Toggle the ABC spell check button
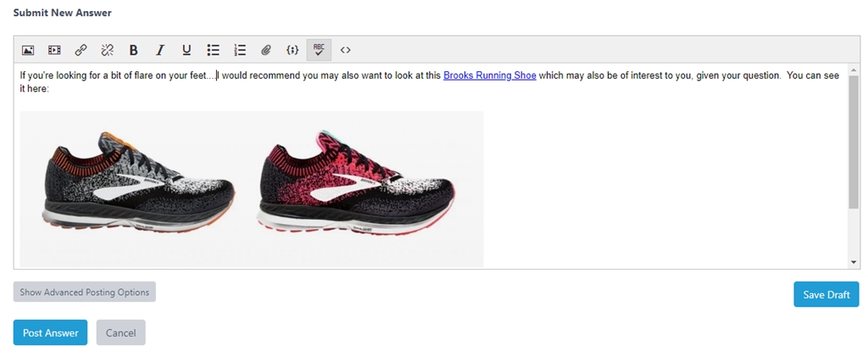 point(319,50)
